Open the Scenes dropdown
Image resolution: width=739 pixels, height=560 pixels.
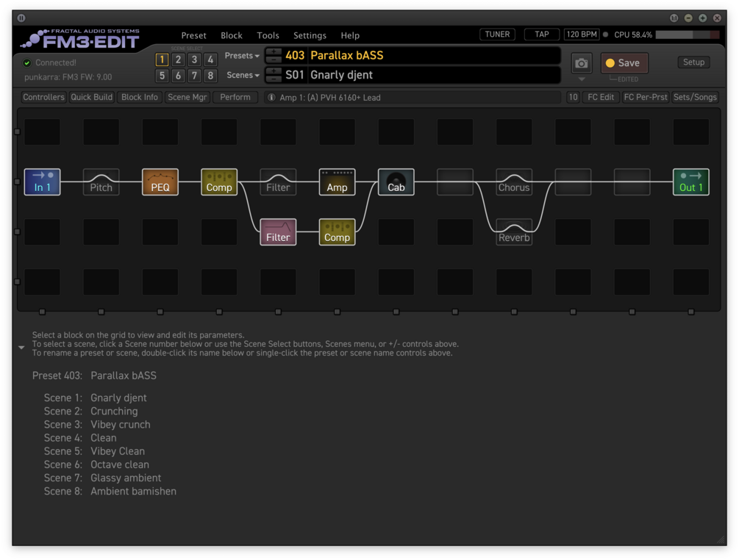[243, 76]
